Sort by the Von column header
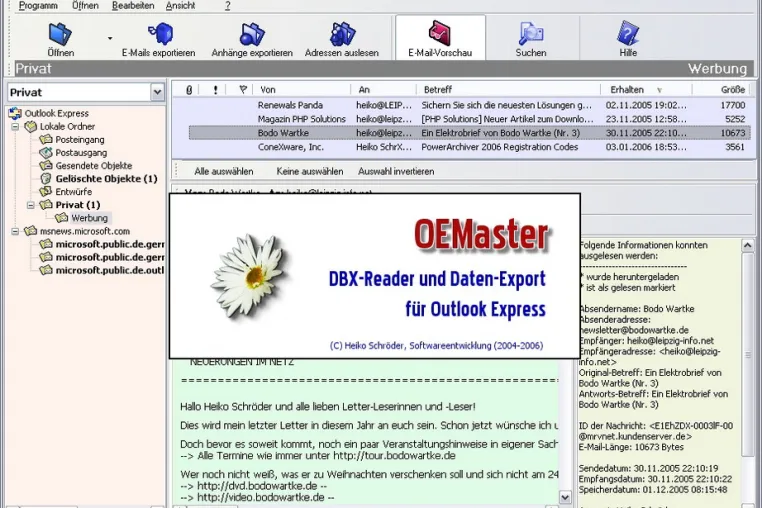Image resolution: width=762 pixels, height=508 pixels. tap(302, 90)
